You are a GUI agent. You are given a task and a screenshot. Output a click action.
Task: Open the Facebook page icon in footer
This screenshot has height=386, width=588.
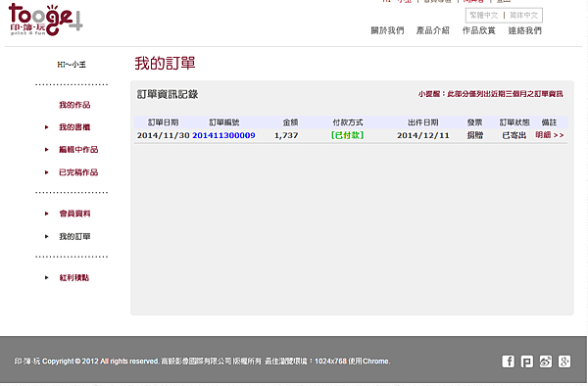click(x=508, y=362)
